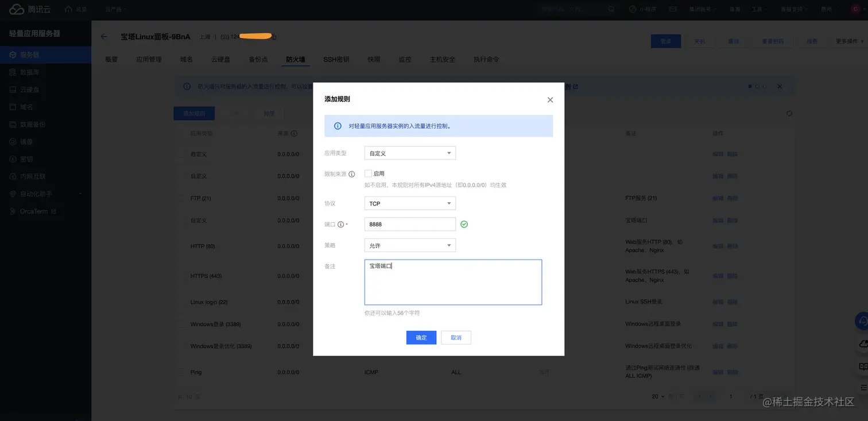868x421 pixels.
Task: Switch to the 应用管理 tab
Action: pos(149,59)
